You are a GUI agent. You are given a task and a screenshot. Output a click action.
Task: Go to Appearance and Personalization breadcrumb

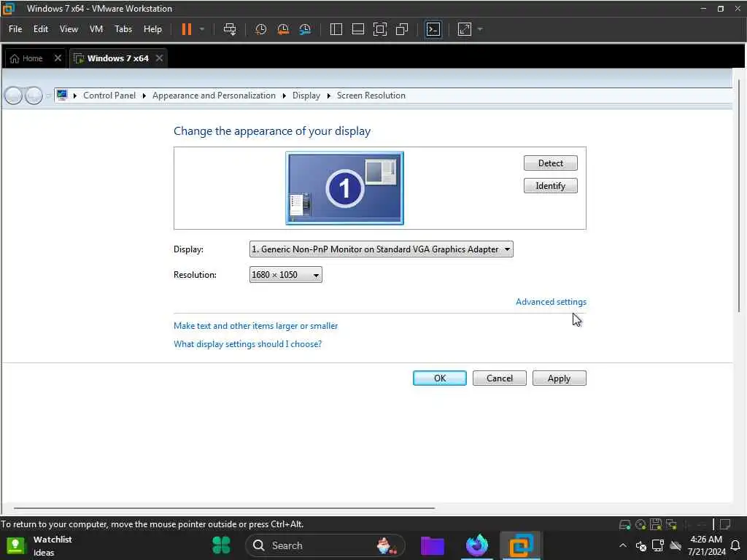point(214,96)
